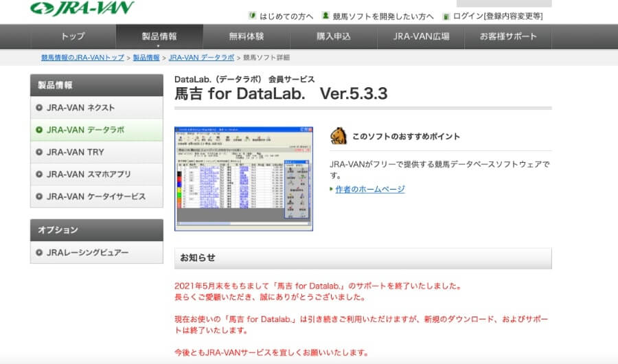Screen dimensions: 618x364
Task: Click the お知らせ section heading
Action: tap(363, 258)
